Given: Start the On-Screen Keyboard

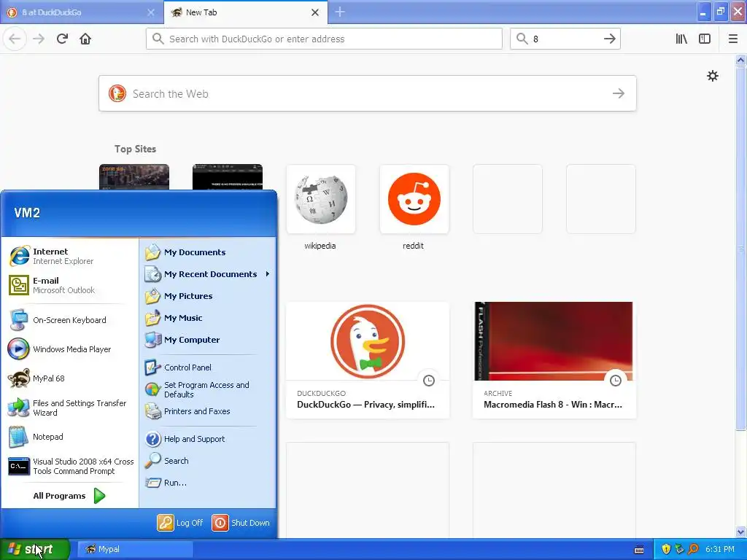Looking at the screenshot, I should pos(69,320).
